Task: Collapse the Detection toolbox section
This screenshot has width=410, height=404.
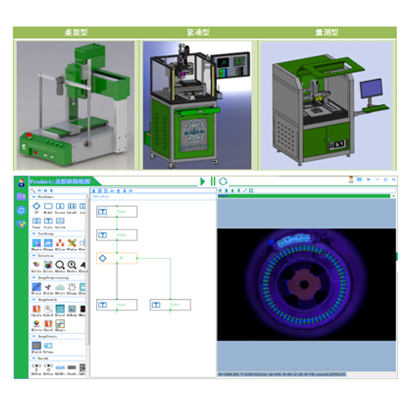Action: click(34, 256)
